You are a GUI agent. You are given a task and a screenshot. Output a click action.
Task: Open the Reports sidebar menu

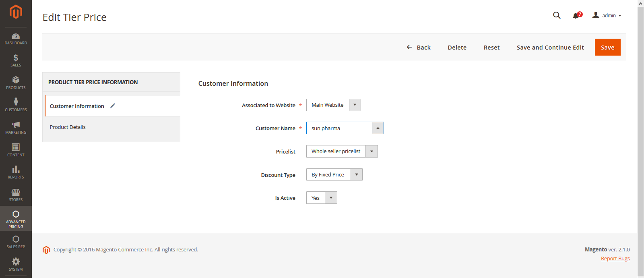pyautogui.click(x=16, y=172)
